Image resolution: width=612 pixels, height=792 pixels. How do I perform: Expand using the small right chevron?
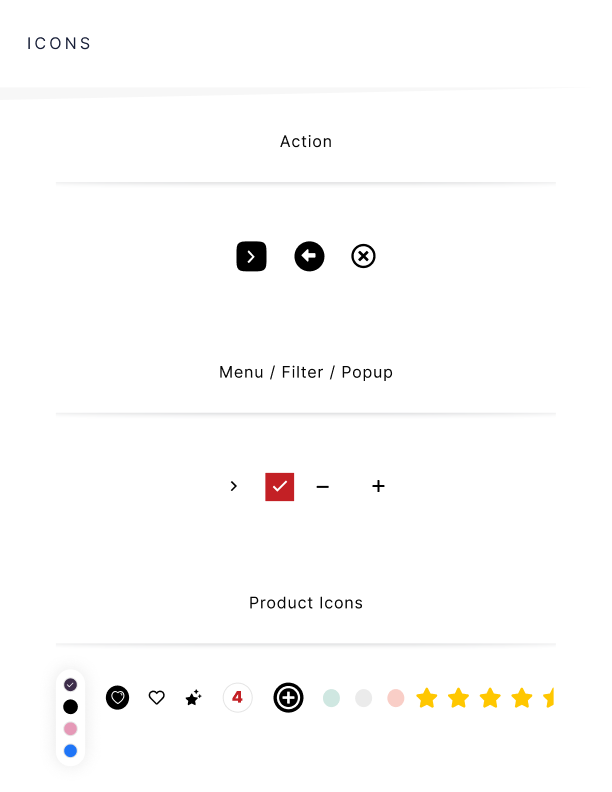(234, 487)
